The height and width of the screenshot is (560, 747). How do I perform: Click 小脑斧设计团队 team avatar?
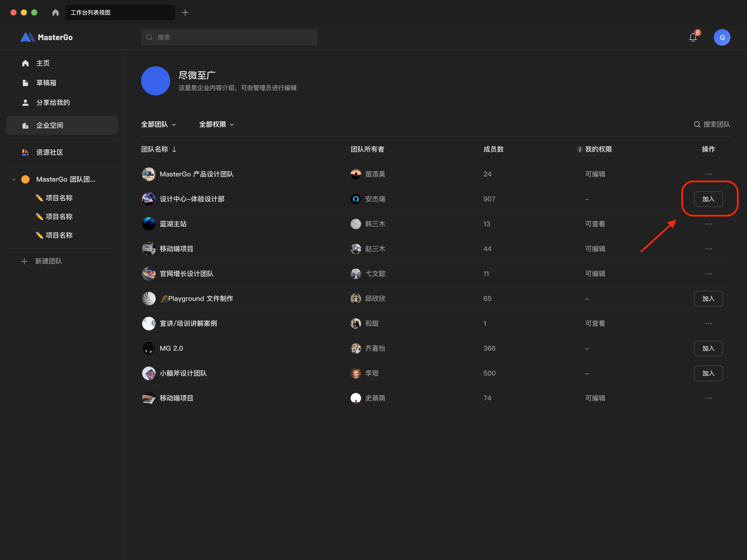149,373
